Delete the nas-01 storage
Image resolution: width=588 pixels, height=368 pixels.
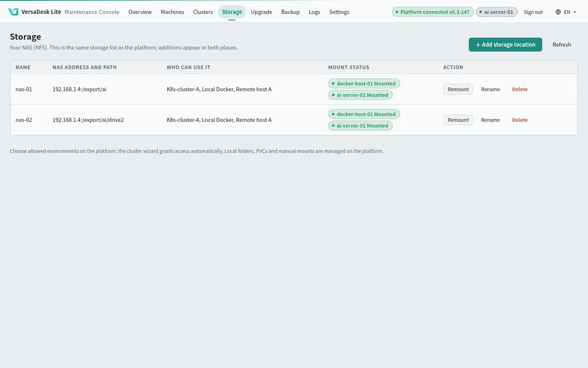tap(520, 89)
